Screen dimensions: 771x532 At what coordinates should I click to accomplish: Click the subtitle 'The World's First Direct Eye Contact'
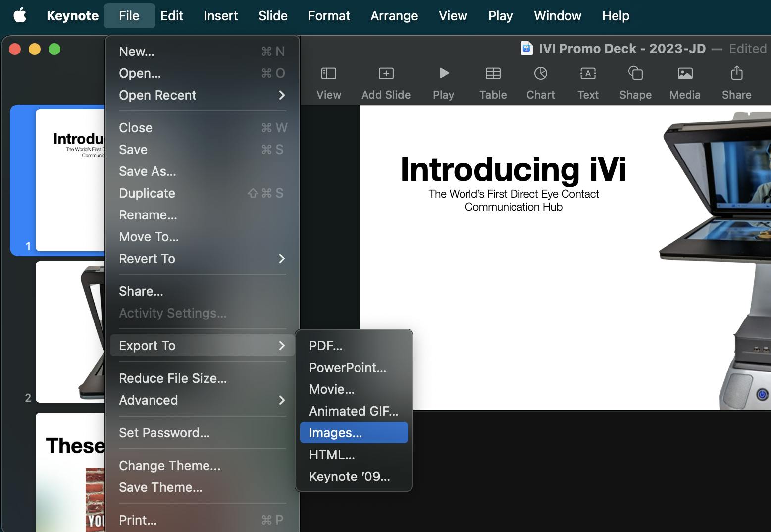coord(514,194)
